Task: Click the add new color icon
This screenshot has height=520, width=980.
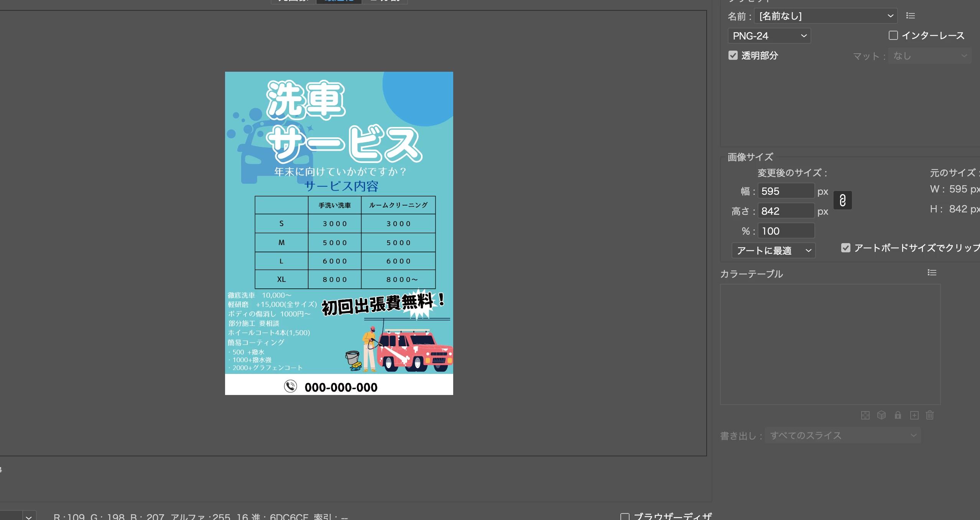Action: pyautogui.click(x=914, y=415)
